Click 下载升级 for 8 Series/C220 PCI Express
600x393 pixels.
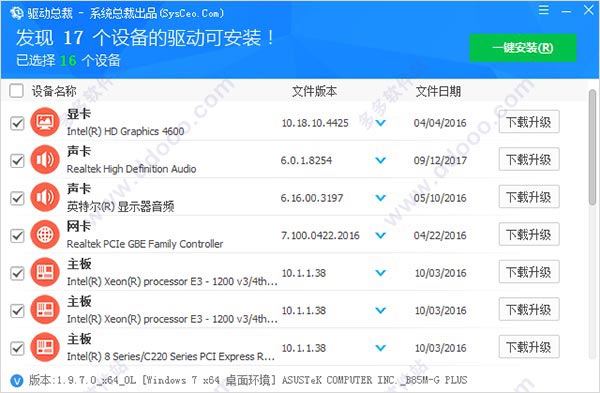(529, 347)
